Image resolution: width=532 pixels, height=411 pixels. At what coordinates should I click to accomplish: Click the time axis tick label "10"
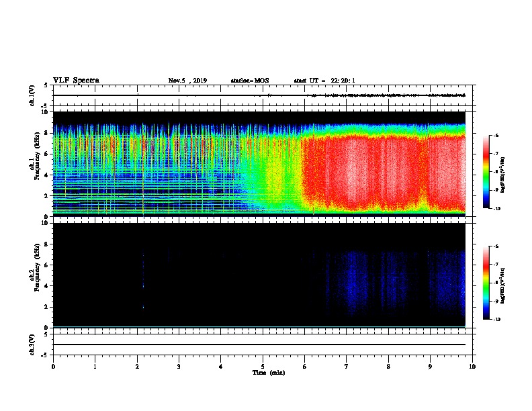coord(472,367)
